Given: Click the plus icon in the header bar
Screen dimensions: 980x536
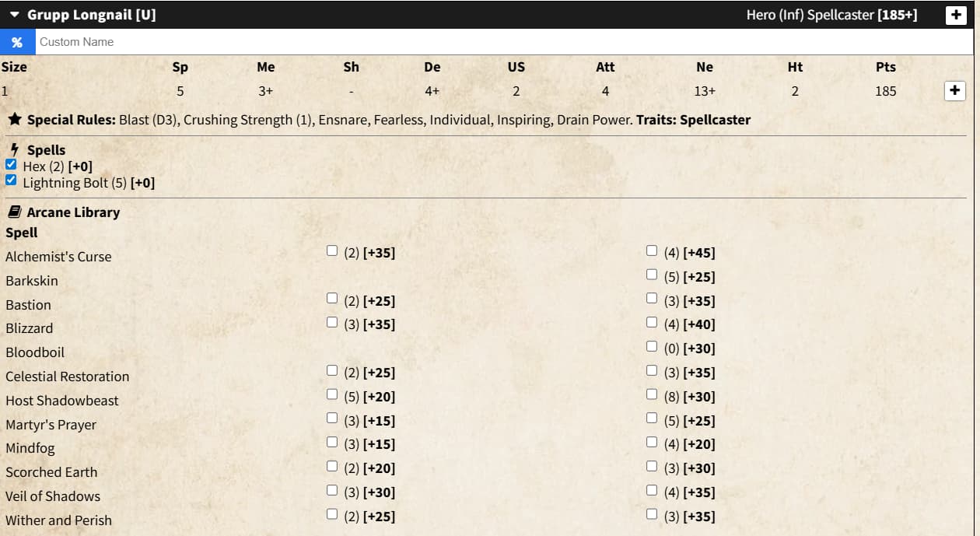Looking at the screenshot, I should tap(955, 15).
